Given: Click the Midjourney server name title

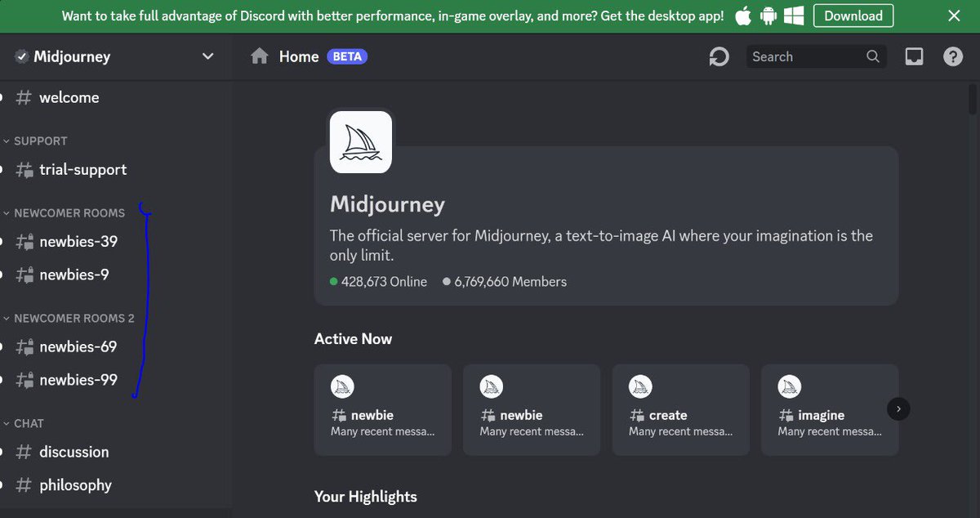Looking at the screenshot, I should click(72, 56).
